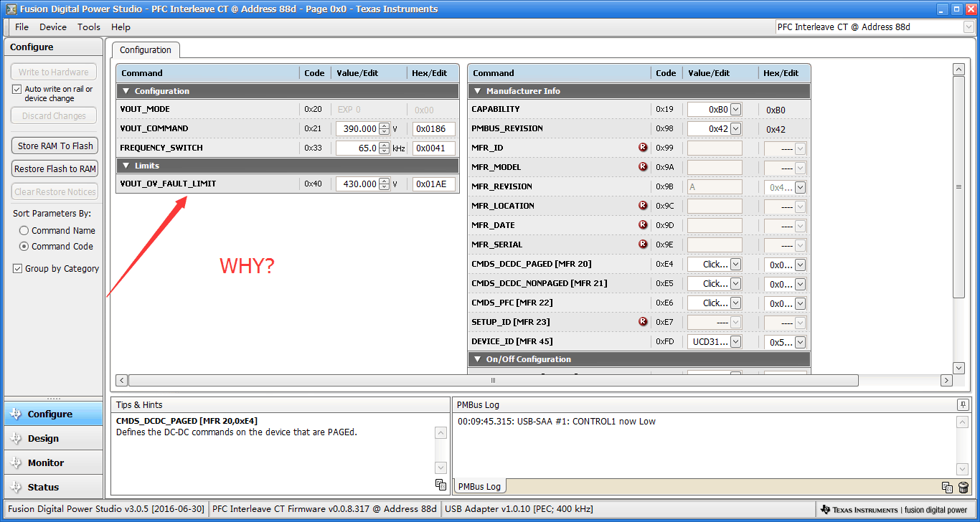Collapse the Limits category group

click(126, 166)
